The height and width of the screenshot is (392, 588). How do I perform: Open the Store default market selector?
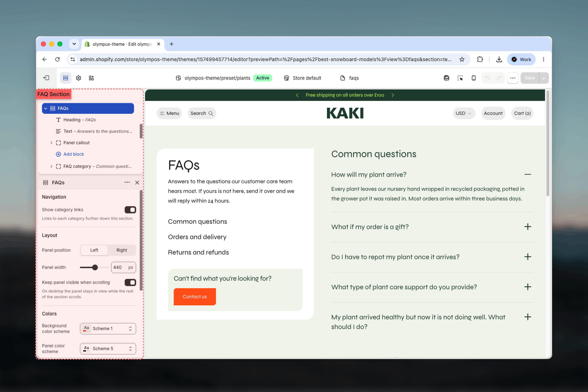[302, 78]
